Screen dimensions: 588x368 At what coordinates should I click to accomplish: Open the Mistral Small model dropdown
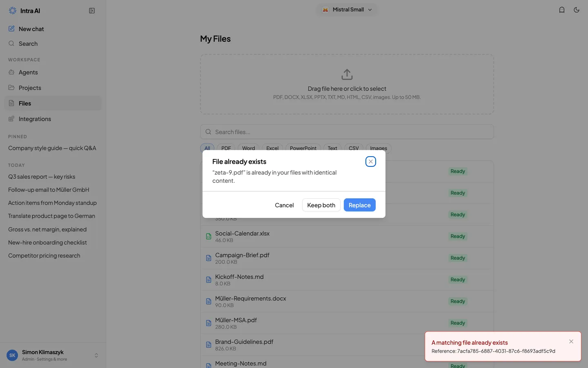click(x=347, y=10)
